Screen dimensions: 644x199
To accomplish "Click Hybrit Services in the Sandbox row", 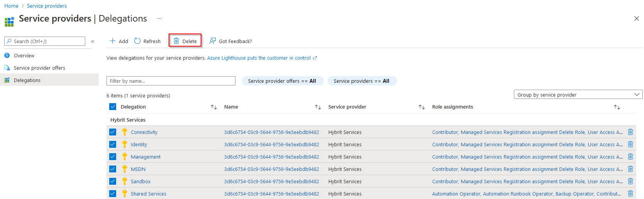I will pos(345,181).
